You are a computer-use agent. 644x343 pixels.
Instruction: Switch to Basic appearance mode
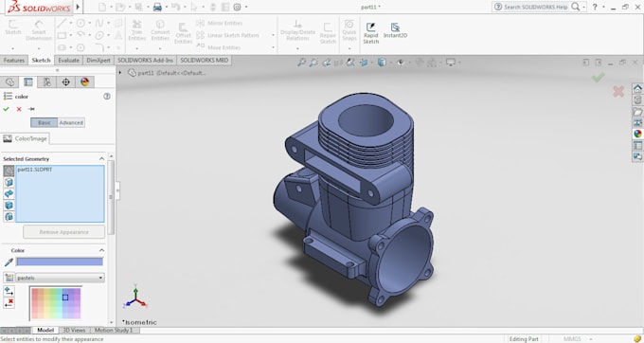tap(44, 122)
